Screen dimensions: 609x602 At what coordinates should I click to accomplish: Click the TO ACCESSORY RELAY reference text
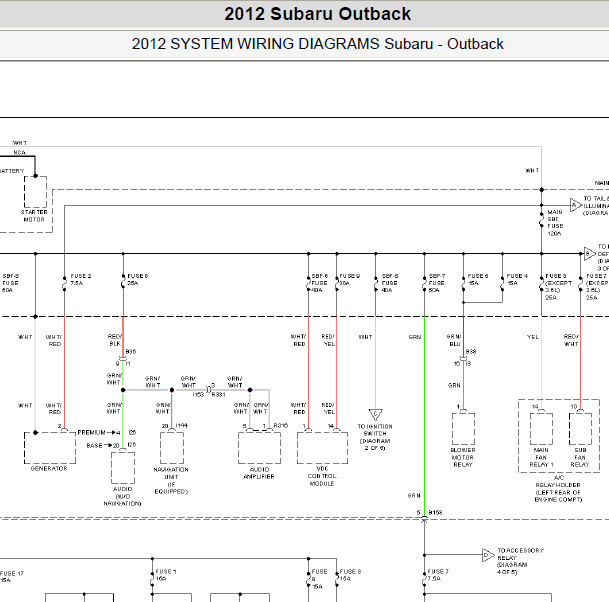pos(520,561)
